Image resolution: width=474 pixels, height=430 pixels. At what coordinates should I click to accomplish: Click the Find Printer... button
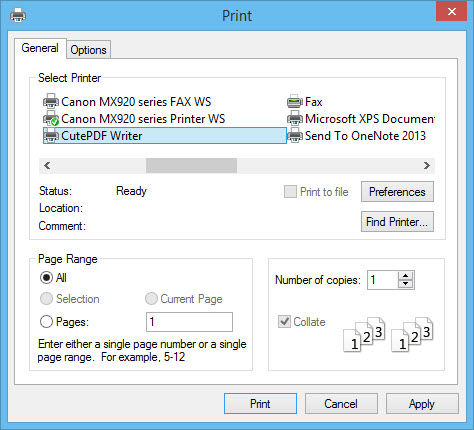[397, 222]
